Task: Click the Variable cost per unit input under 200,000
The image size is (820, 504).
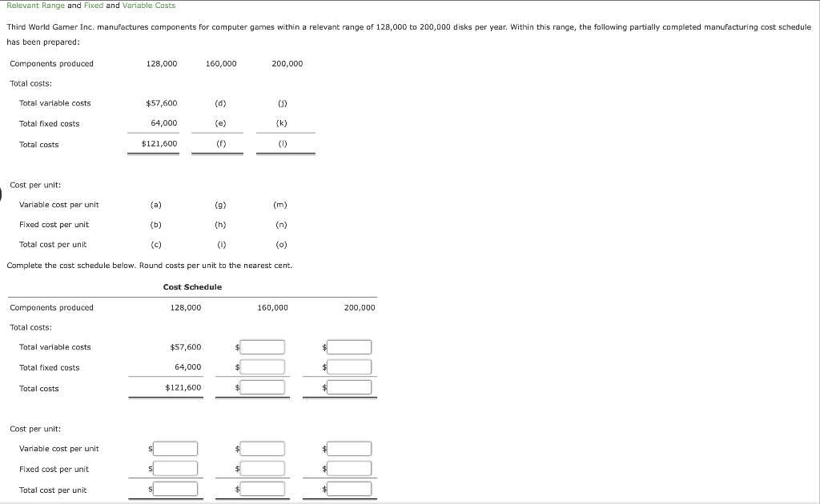Action: click(x=350, y=449)
